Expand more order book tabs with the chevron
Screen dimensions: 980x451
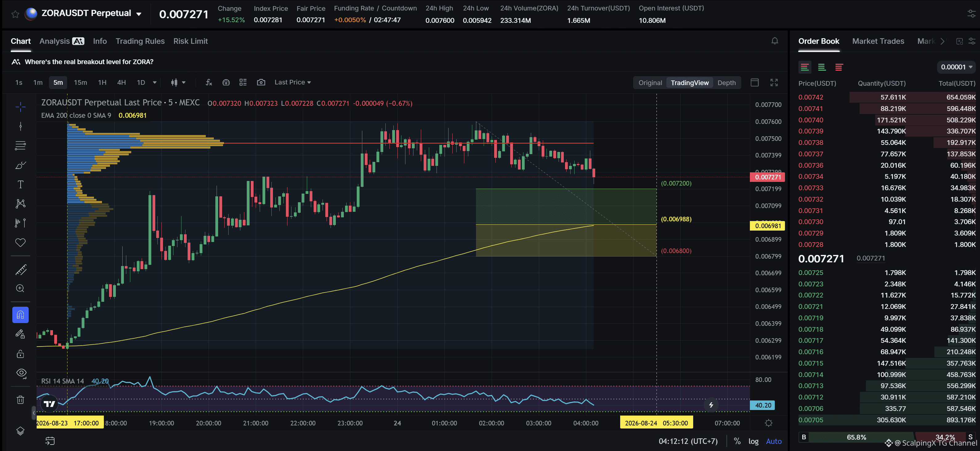942,41
